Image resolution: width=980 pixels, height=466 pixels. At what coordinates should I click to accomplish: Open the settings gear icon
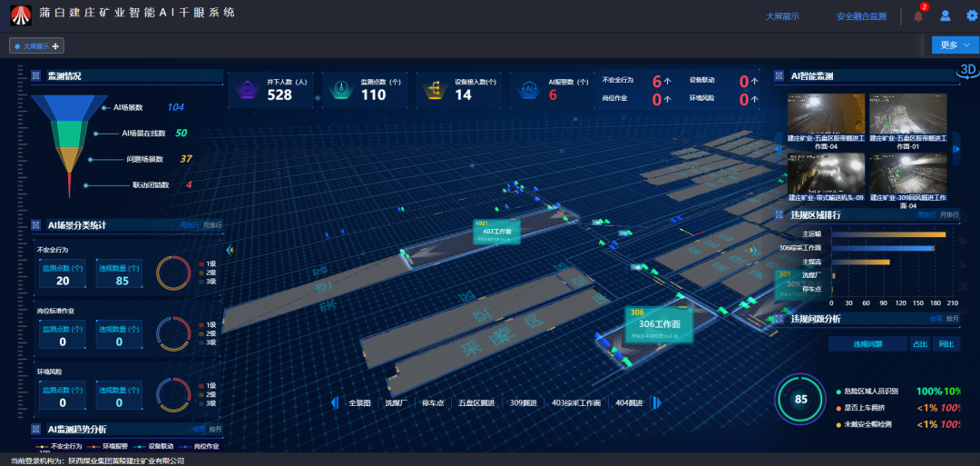pos(971,15)
